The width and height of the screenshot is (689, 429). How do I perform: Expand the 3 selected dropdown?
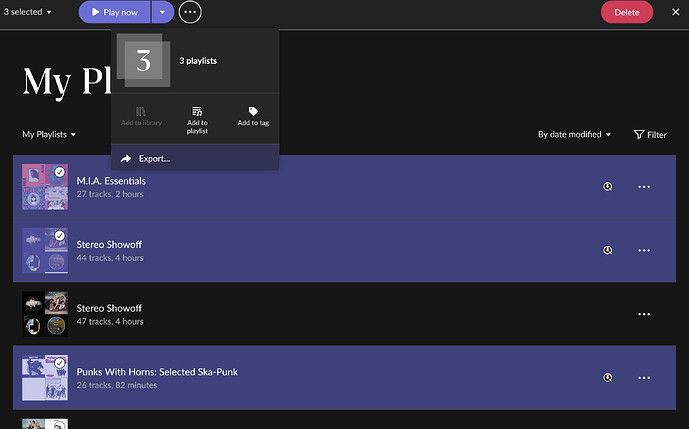pyautogui.click(x=28, y=12)
